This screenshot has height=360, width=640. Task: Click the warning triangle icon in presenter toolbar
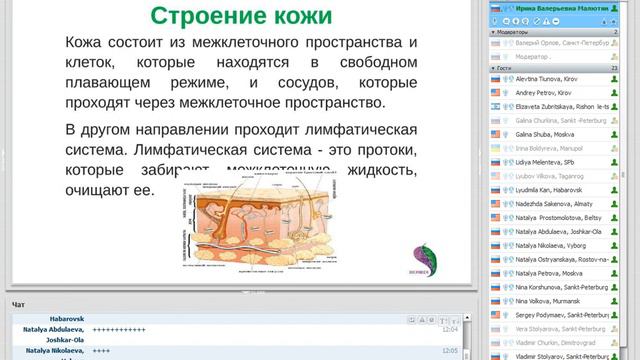coord(547,22)
